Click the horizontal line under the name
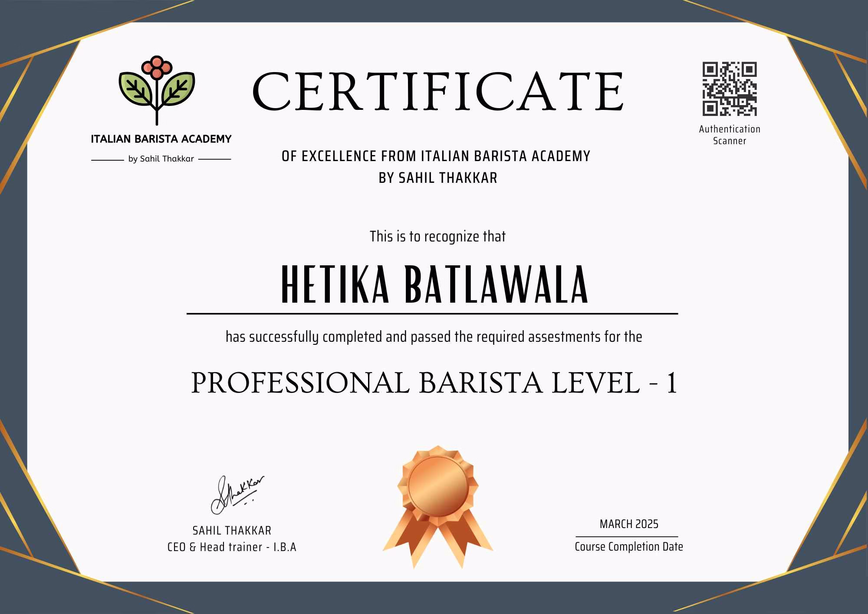Viewport: 868px width, 614px height. click(432, 314)
